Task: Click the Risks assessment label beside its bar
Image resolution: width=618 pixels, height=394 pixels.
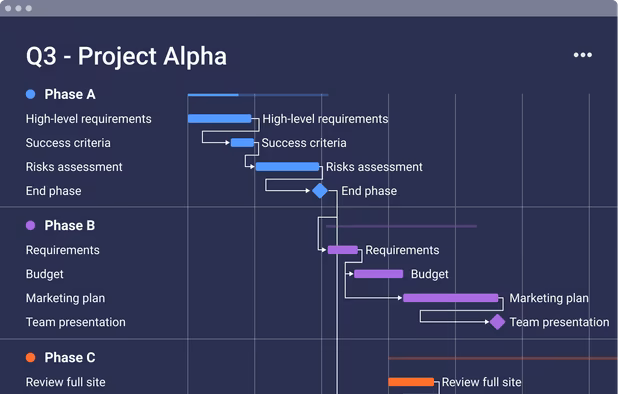Action: (374, 167)
